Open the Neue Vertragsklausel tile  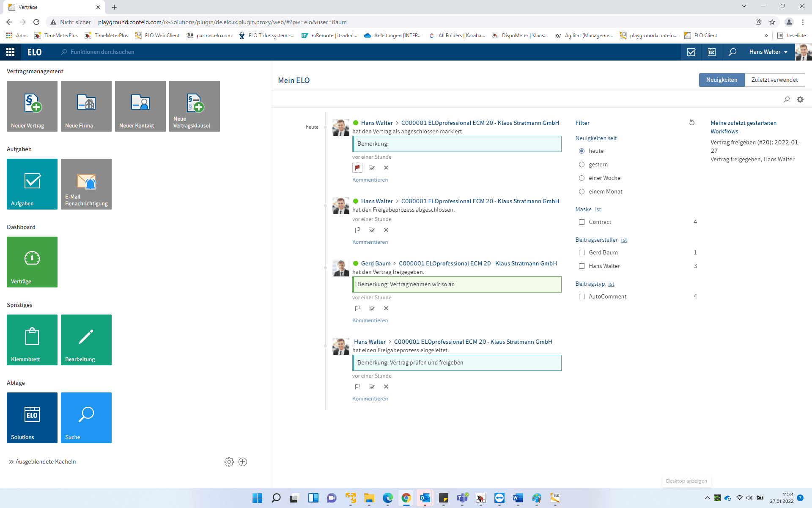click(195, 106)
